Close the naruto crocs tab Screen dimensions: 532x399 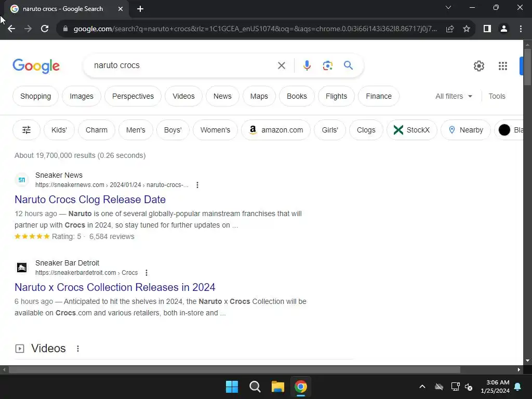(x=121, y=9)
